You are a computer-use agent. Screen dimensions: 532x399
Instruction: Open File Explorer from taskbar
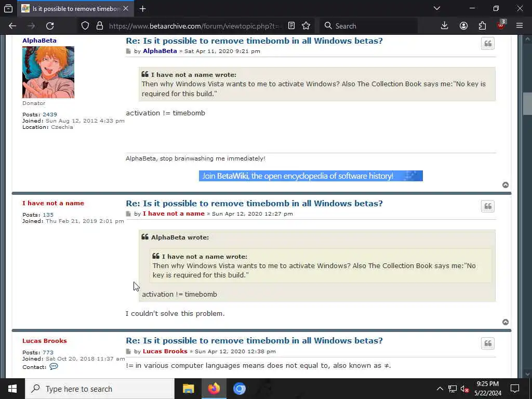[x=188, y=389]
